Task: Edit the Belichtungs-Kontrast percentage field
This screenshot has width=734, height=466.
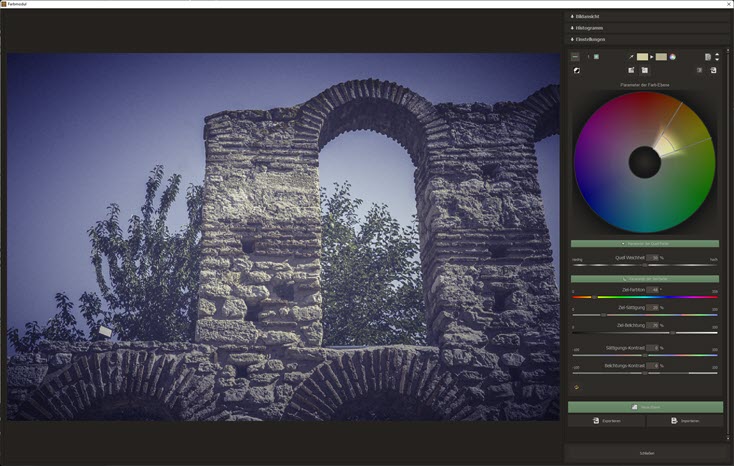Action: 655,366
